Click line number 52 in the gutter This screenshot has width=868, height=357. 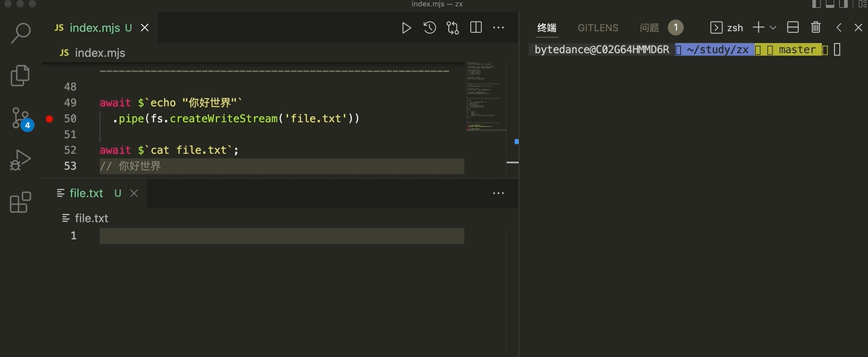[70, 150]
